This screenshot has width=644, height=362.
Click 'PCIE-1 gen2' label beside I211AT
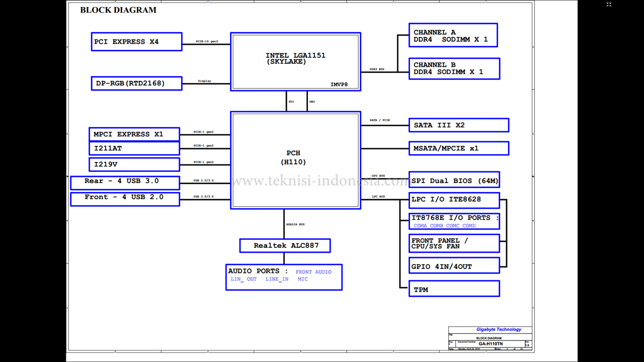[204, 145]
